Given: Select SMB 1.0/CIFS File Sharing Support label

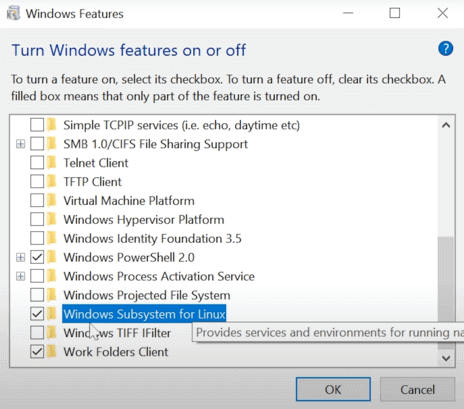Looking at the screenshot, I should pos(156,144).
